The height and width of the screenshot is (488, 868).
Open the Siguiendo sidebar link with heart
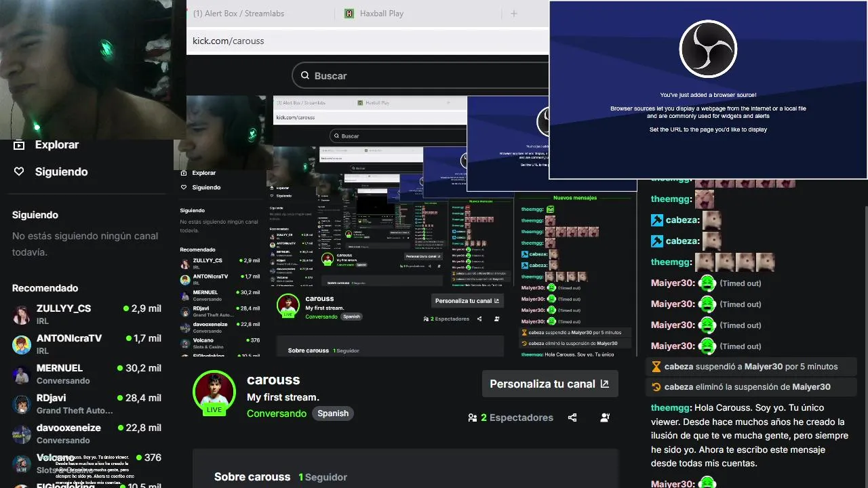61,172
